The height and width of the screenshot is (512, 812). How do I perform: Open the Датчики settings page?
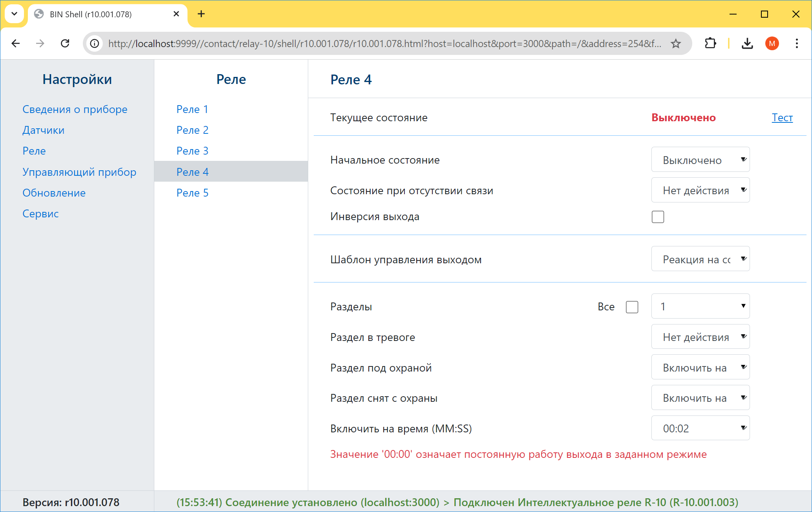click(x=43, y=130)
